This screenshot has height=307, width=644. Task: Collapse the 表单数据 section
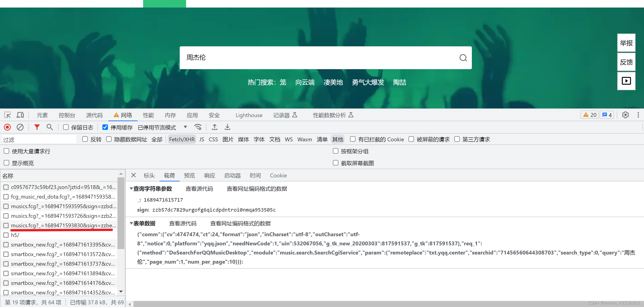click(131, 223)
